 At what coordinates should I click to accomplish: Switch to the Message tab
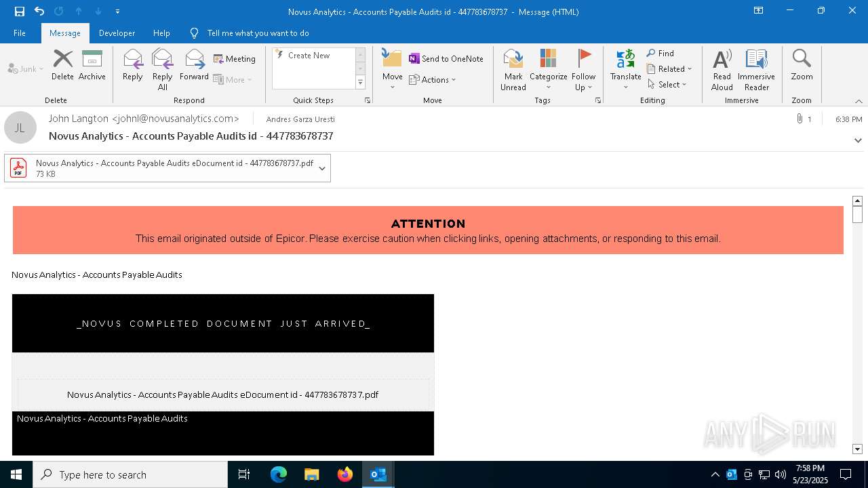(65, 33)
